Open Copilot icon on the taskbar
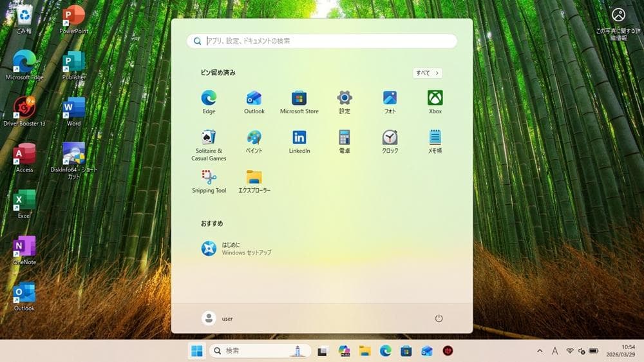This screenshot has height=362, width=644. tap(344, 351)
